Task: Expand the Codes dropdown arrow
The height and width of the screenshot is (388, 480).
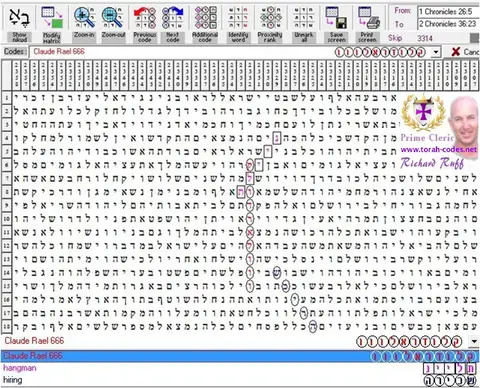Action: 436,52
